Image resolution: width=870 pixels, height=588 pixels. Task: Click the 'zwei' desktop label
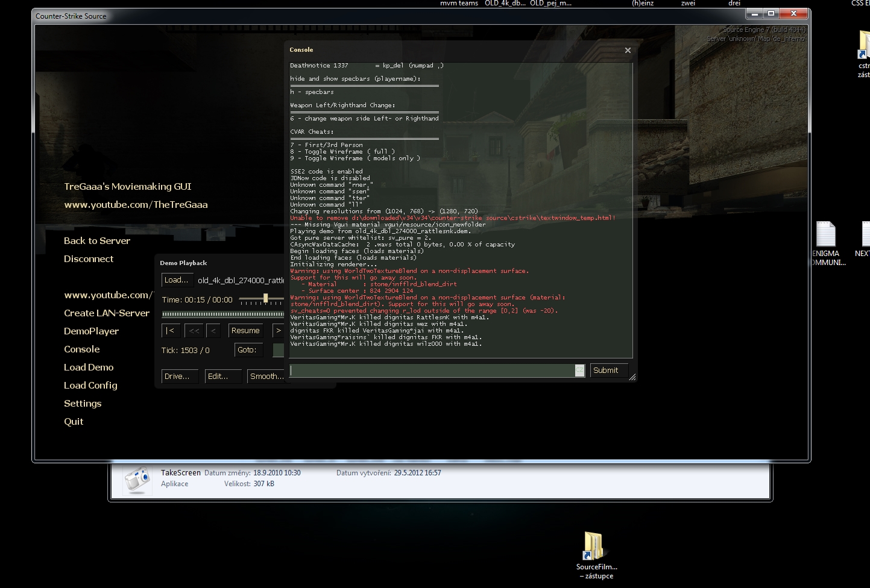pyautogui.click(x=688, y=4)
